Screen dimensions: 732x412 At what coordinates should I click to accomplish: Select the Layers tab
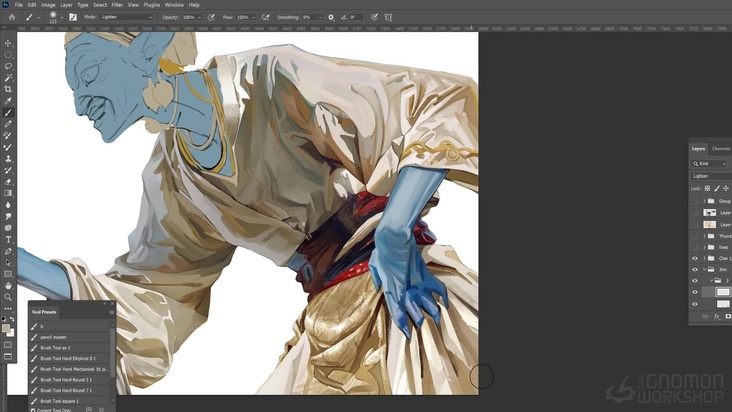[698, 149]
